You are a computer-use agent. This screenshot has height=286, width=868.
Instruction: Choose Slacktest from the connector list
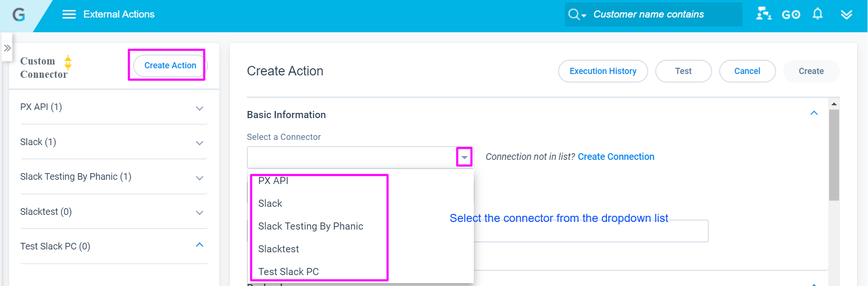pyautogui.click(x=279, y=249)
